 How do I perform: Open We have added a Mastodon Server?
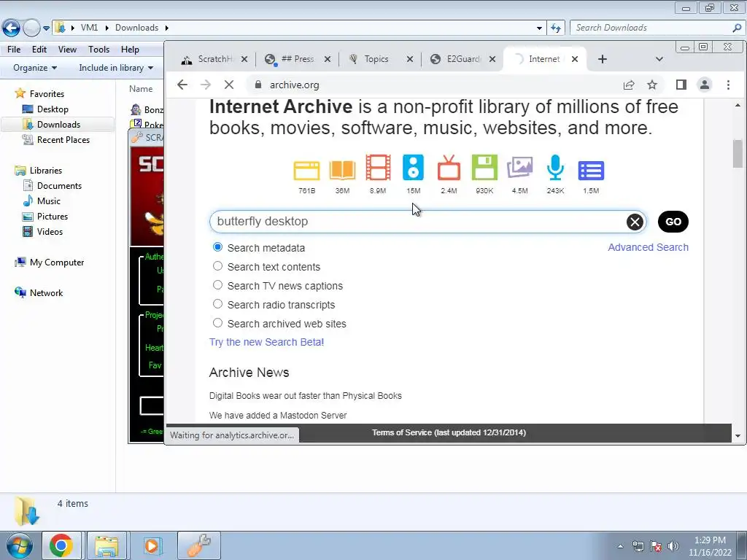[278, 415]
